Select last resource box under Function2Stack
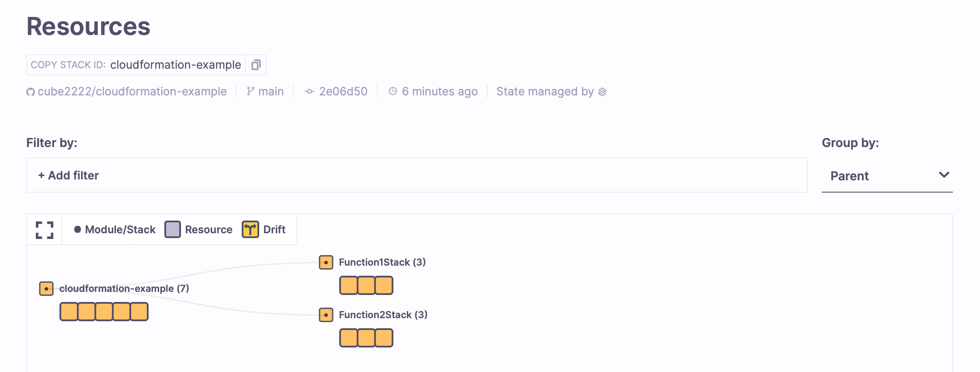This screenshot has height=372, width=980. pos(384,338)
